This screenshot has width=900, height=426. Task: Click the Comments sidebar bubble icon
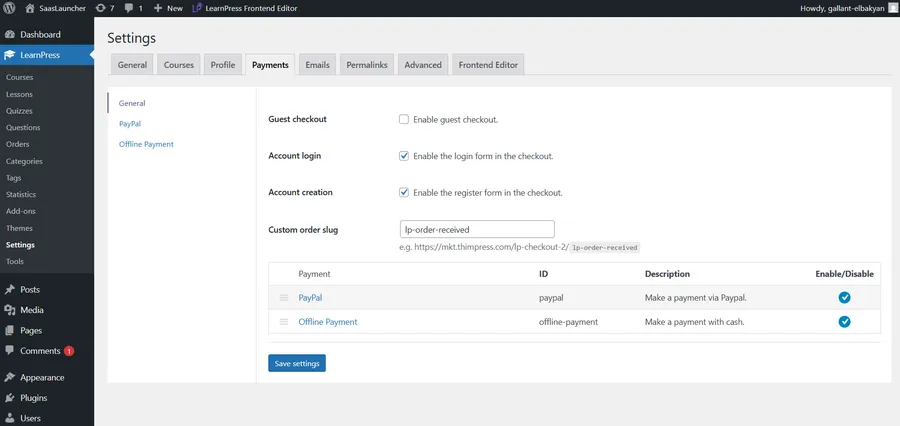click(x=10, y=351)
